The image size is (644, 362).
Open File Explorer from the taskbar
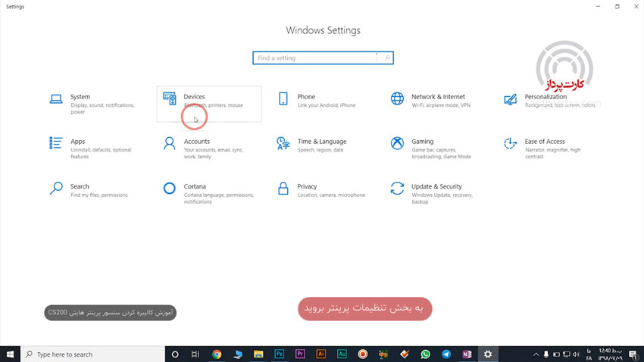[x=258, y=354]
